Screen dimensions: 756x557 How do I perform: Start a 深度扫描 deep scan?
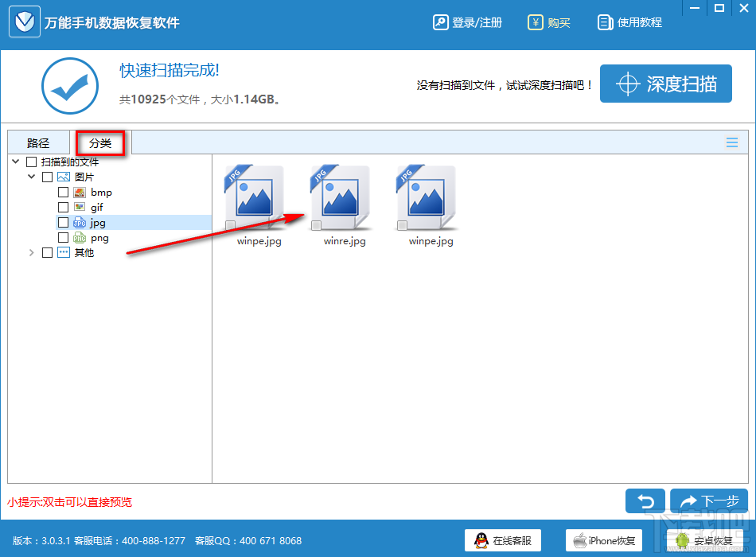pos(666,83)
